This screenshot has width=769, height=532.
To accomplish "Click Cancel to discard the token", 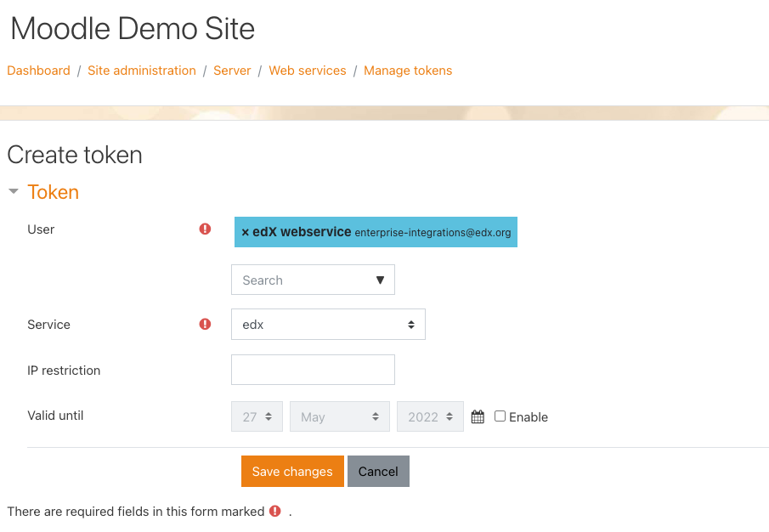I will click(x=378, y=471).
